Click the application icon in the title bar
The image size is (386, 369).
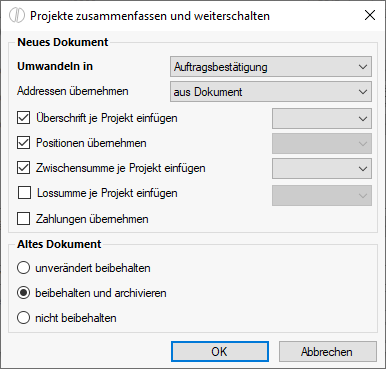pos(17,16)
